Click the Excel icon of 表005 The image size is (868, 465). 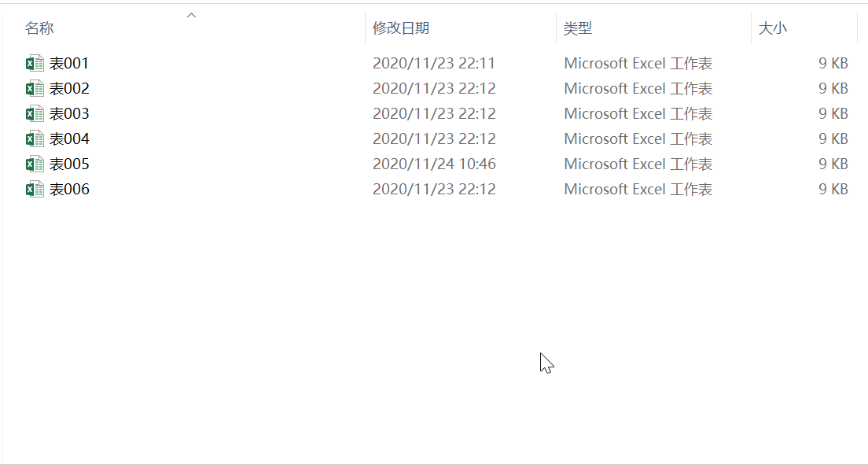(35, 164)
